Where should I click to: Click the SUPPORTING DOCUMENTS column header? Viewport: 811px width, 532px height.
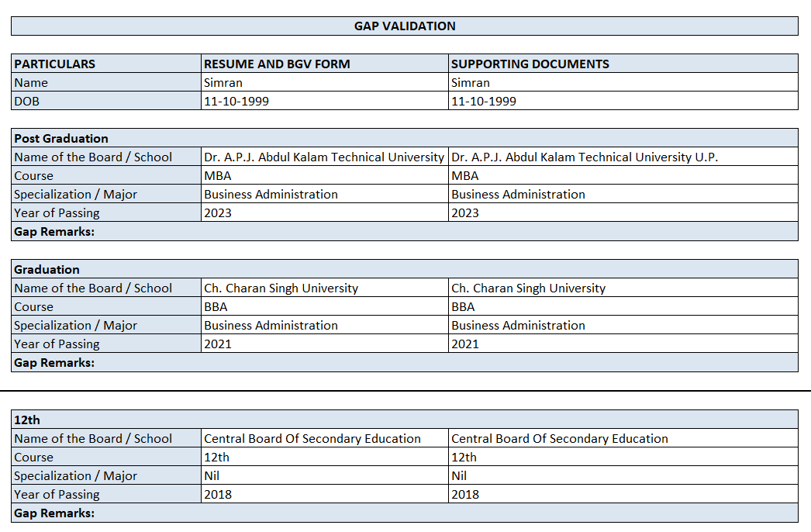pyautogui.click(x=623, y=64)
